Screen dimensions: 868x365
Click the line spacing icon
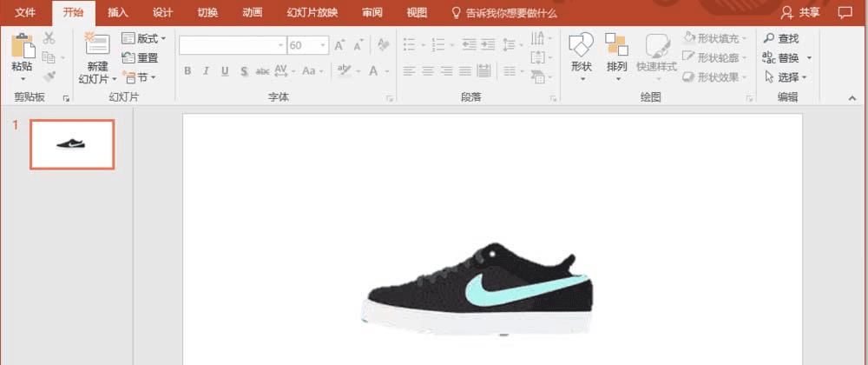tap(509, 45)
